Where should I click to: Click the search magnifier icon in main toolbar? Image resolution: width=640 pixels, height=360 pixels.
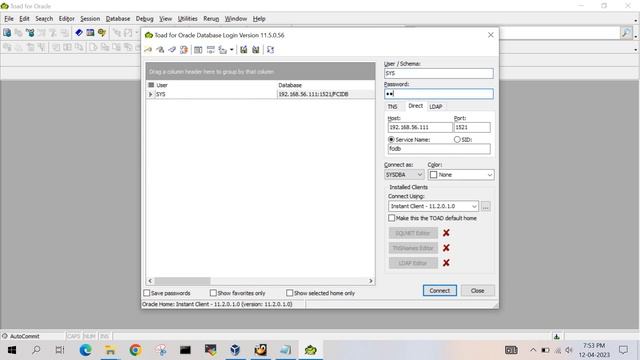[626, 33]
